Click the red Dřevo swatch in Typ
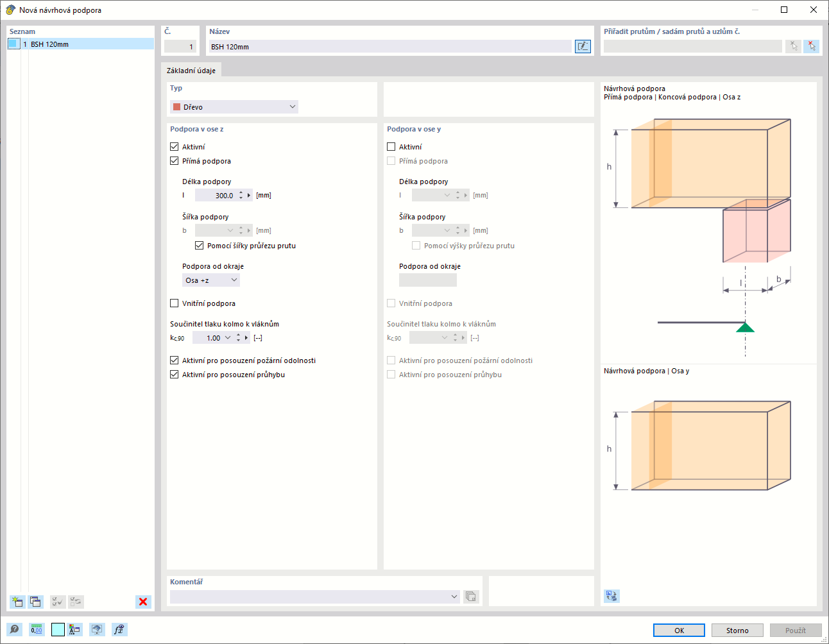Viewport: 829px width, 644px height. (176, 107)
